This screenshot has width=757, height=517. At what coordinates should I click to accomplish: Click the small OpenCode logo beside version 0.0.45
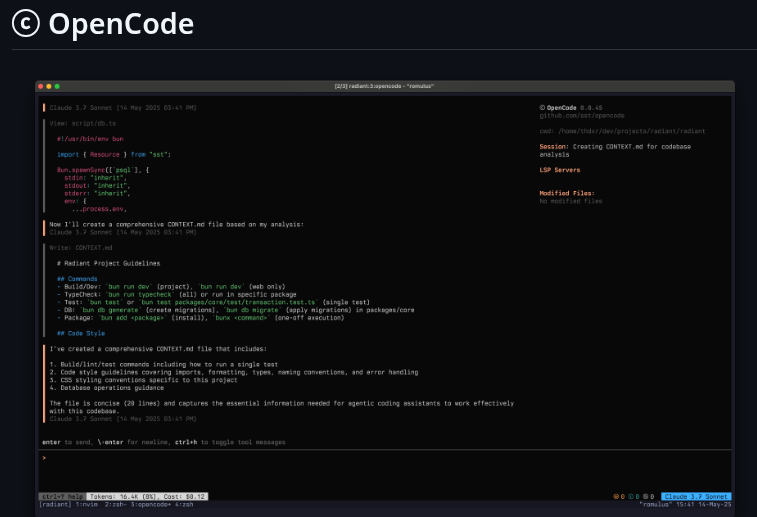click(542, 108)
